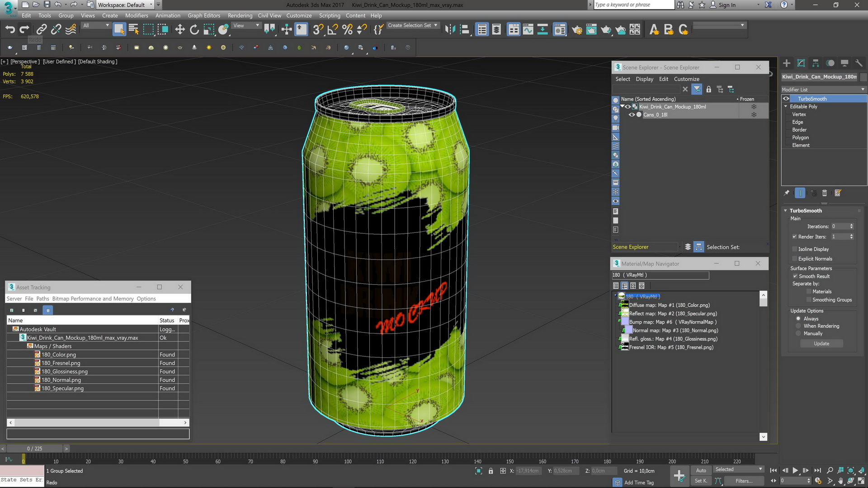This screenshot has width=868, height=488.
Task: Open the Modifiers menu
Action: tap(137, 15)
